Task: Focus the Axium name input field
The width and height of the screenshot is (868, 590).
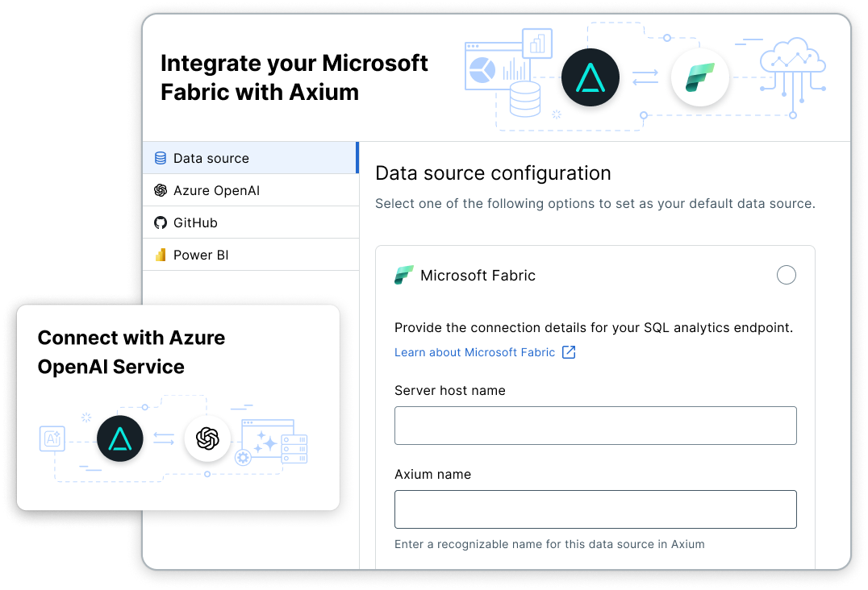Action: tap(595, 509)
